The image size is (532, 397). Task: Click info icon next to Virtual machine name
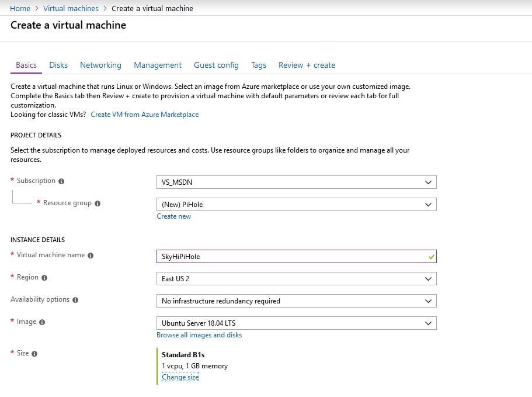pyautogui.click(x=91, y=256)
